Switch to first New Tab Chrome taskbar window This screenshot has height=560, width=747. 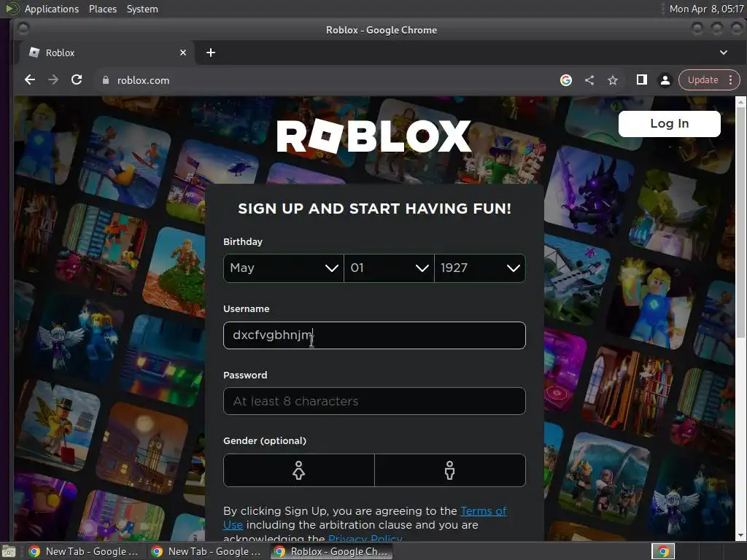[84, 551]
